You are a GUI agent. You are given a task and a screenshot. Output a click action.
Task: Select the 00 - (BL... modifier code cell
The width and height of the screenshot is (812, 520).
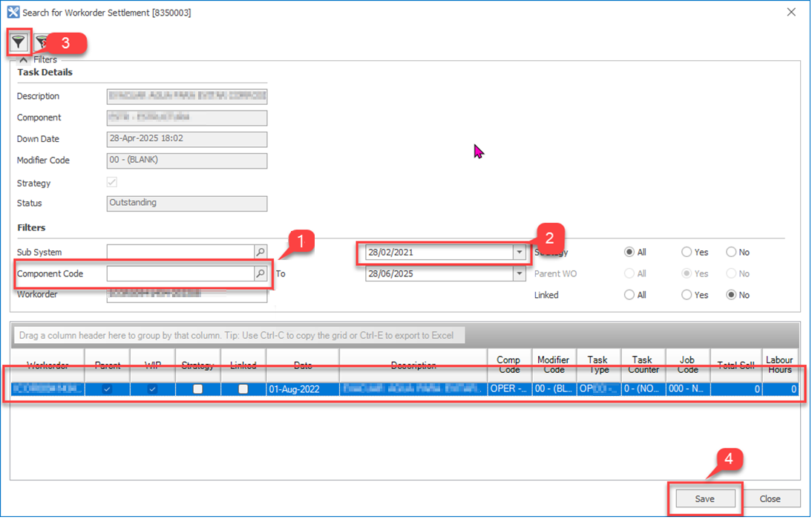click(x=554, y=389)
